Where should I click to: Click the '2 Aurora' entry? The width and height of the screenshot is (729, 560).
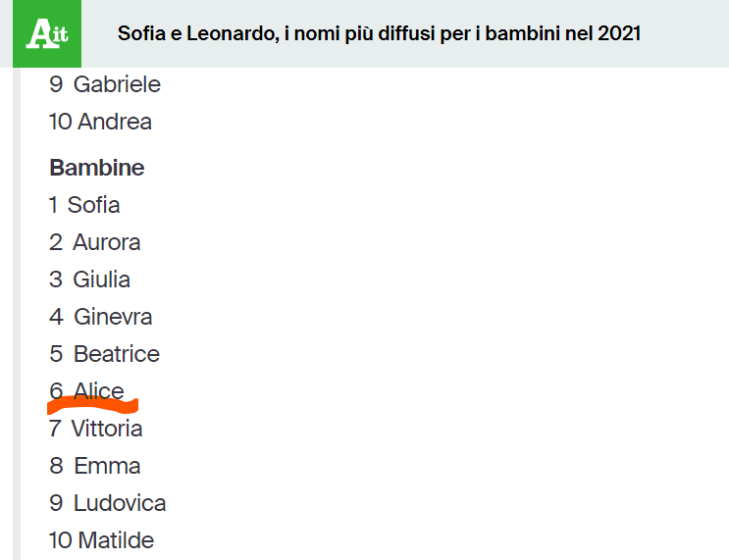click(95, 242)
